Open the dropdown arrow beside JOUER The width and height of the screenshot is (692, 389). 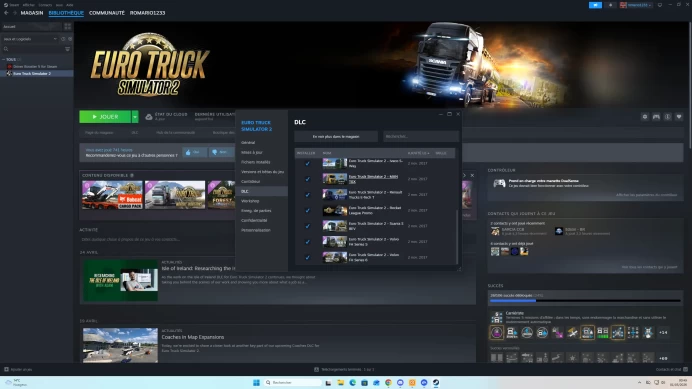[x=135, y=117]
